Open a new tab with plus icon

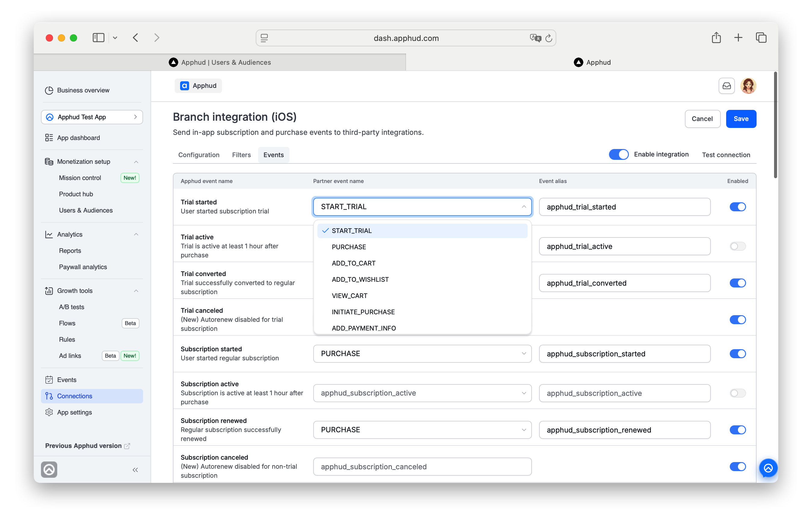[x=738, y=38]
